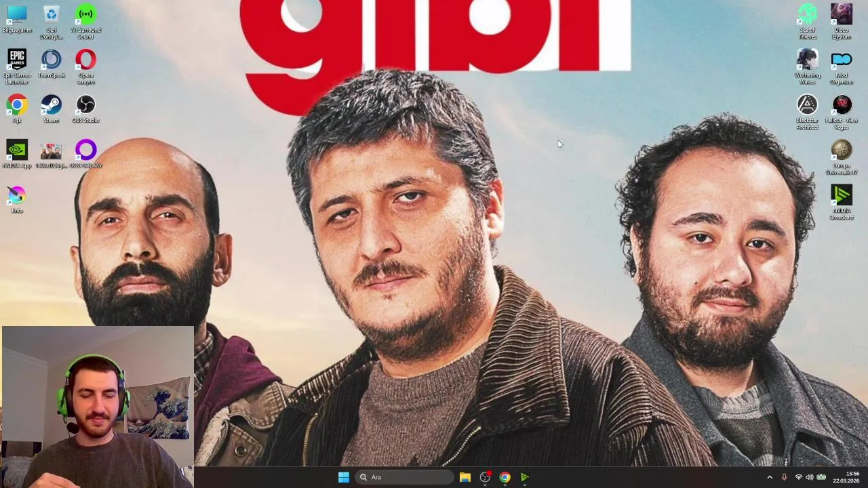
Task: Launch the GOG GALAXY shortcut
Action: click(x=85, y=154)
